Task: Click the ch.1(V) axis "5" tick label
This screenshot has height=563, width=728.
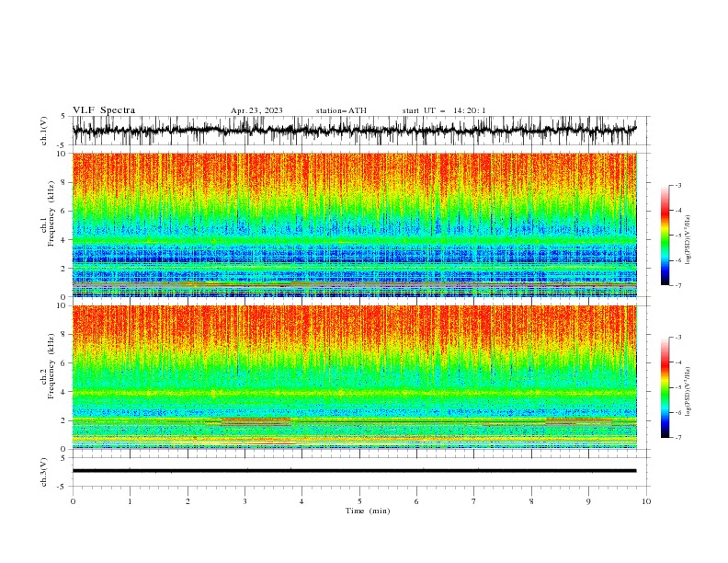Action: tap(63, 117)
